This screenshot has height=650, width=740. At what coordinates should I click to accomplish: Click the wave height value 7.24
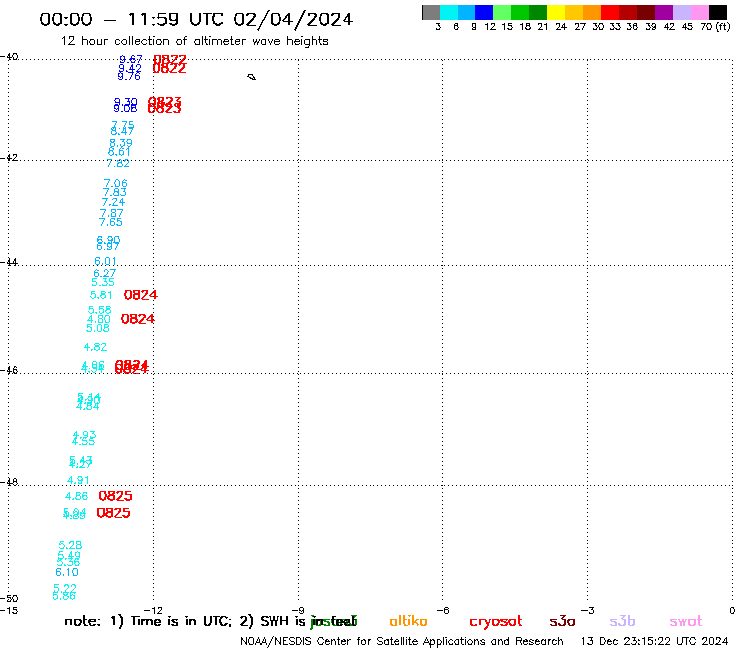pyautogui.click(x=113, y=202)
